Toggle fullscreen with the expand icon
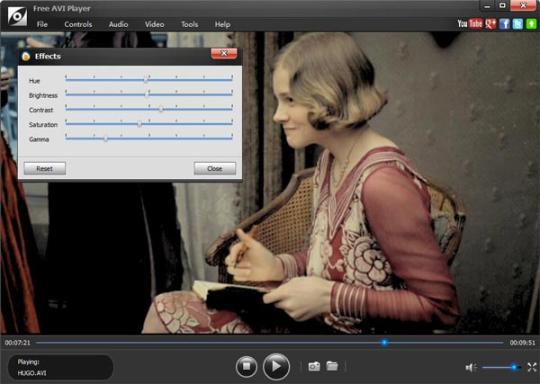The width and height of the screenshot is (540, 384). point(532,367)
